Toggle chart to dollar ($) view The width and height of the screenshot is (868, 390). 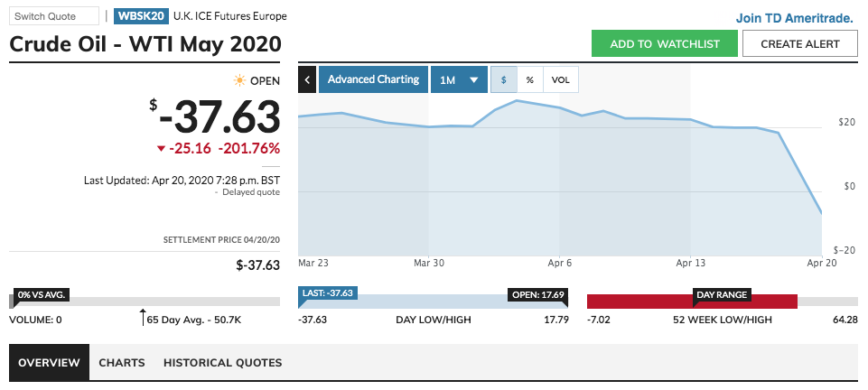(504, 79)
